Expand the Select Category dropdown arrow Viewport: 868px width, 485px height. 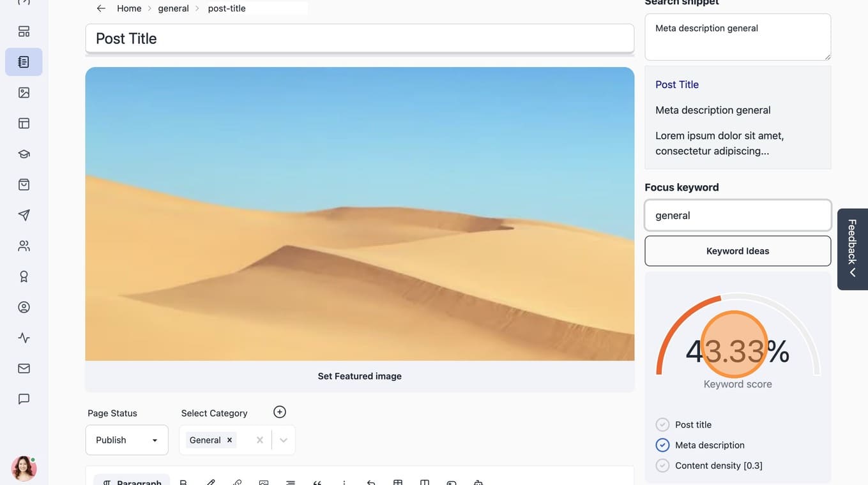[284, 440]
